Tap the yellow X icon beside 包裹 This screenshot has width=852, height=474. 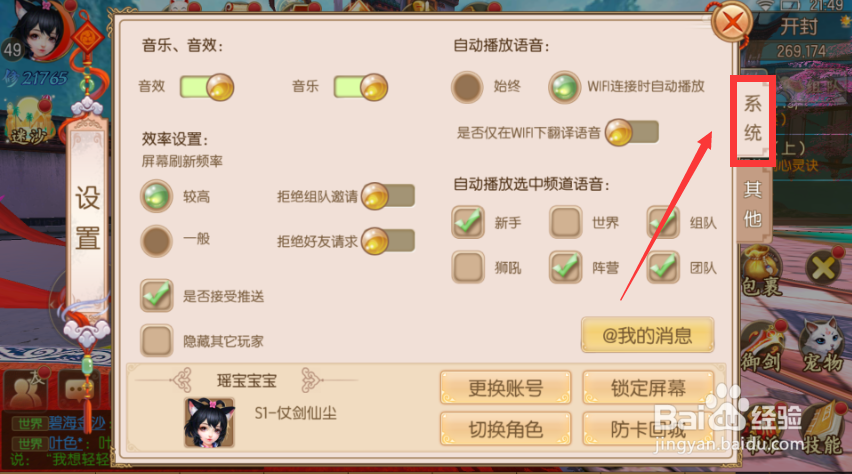click(823, 267)
